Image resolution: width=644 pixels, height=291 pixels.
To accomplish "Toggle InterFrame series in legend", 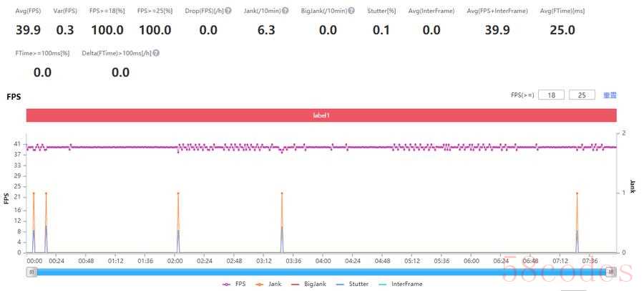I will point(401,285).
